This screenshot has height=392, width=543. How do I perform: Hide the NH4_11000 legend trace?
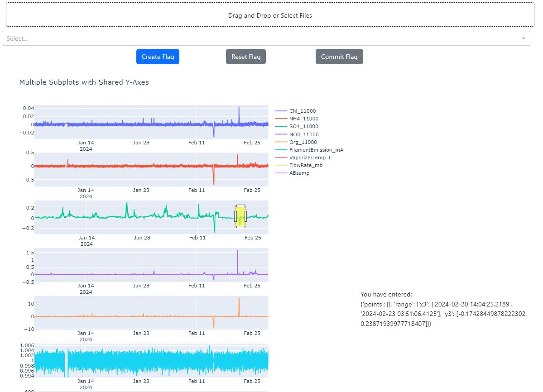point(303,119)
